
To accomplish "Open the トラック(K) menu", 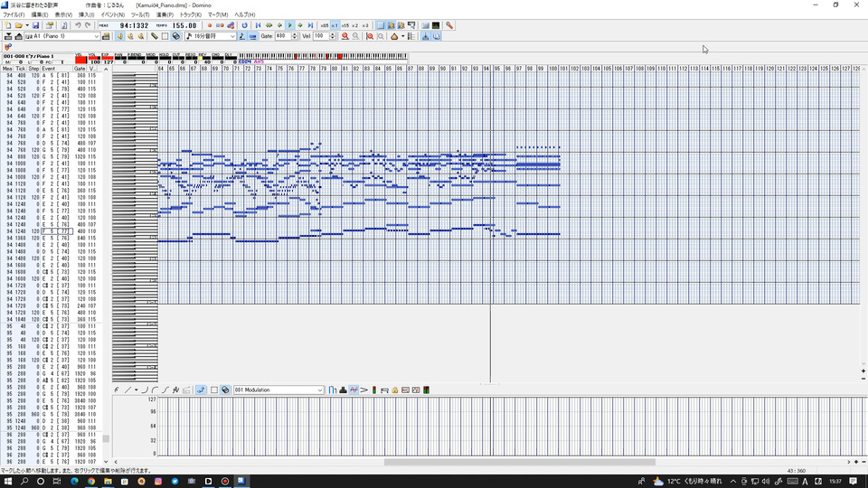I will coord(191,15).
